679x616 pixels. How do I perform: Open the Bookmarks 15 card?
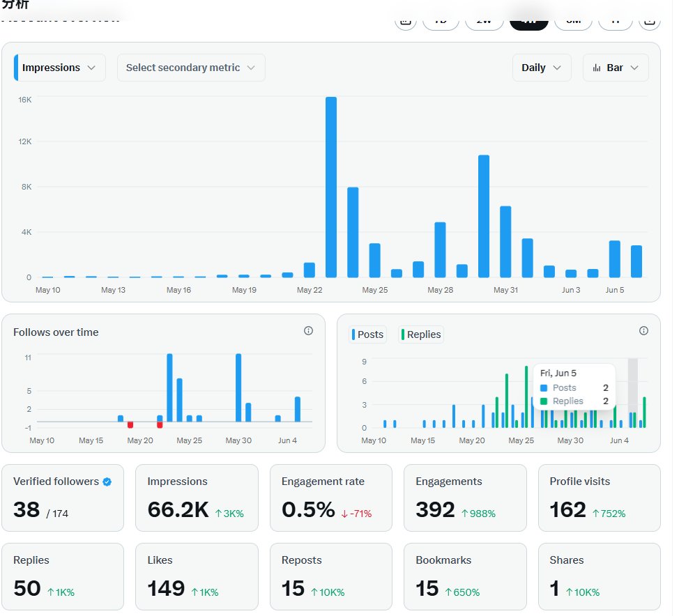(x=465, y=576)
